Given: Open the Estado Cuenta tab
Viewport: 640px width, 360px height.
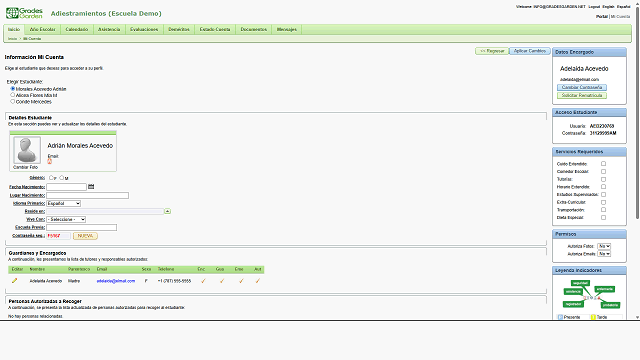Looking at the screenshot, I should (x=215, y=29).
